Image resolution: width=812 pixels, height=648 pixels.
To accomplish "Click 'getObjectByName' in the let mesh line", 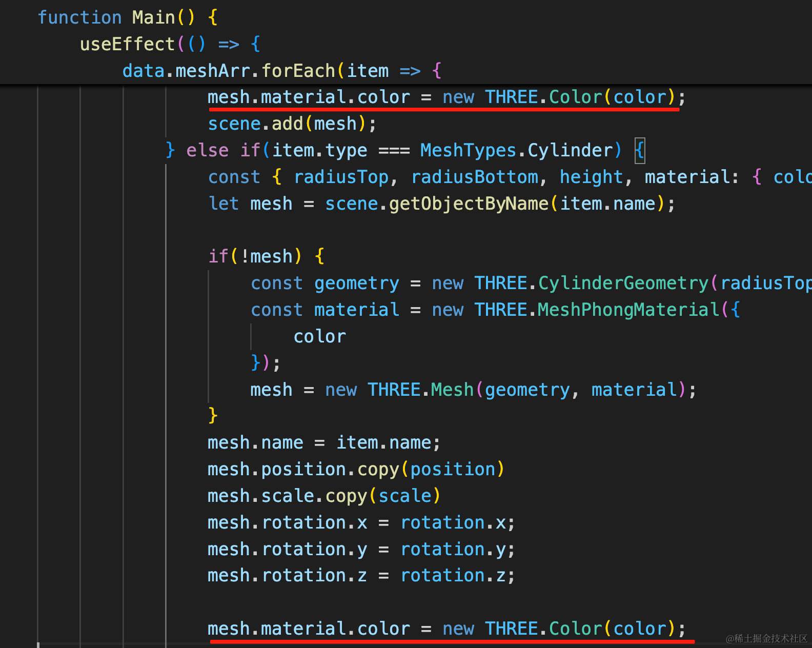I will coord(469,204).
